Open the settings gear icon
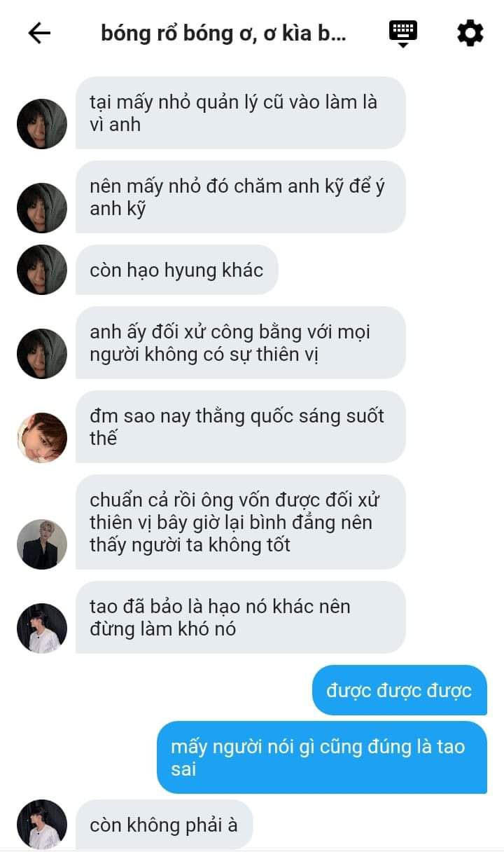 click(470, 33)
